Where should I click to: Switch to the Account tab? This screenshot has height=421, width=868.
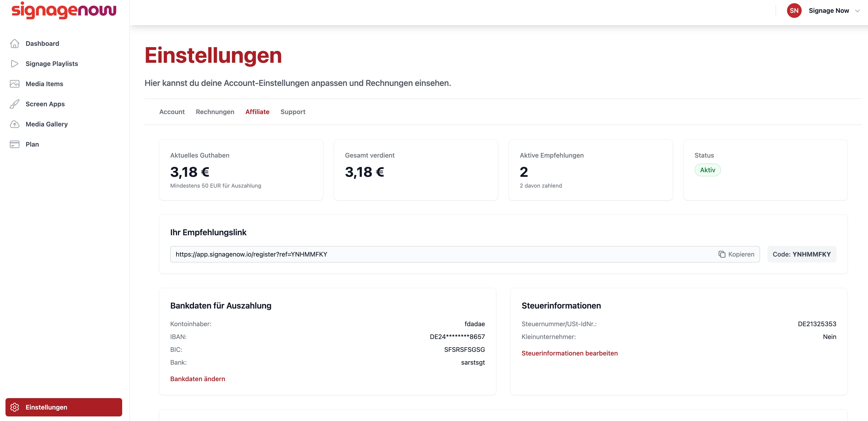tap(172, 112)
